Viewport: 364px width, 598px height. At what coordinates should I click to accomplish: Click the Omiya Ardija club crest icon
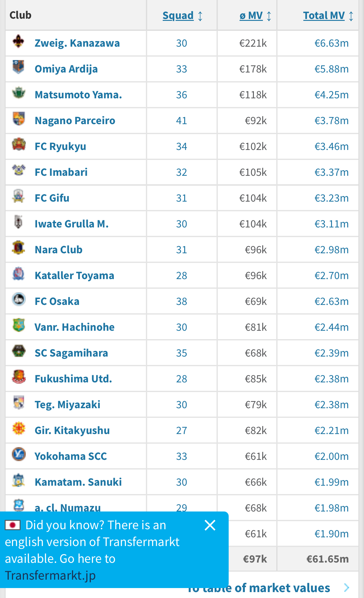[19, 67]
